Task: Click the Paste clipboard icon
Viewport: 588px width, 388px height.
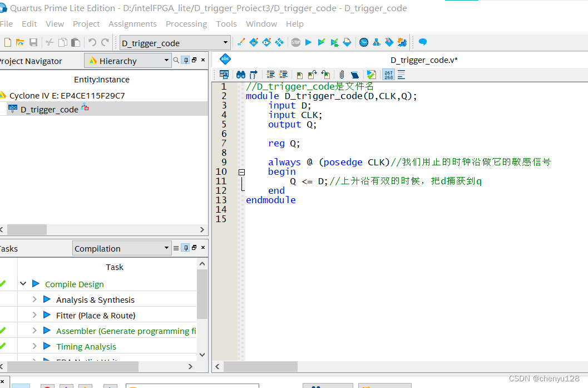Action: pyautogui.click(x=76, y=42)
